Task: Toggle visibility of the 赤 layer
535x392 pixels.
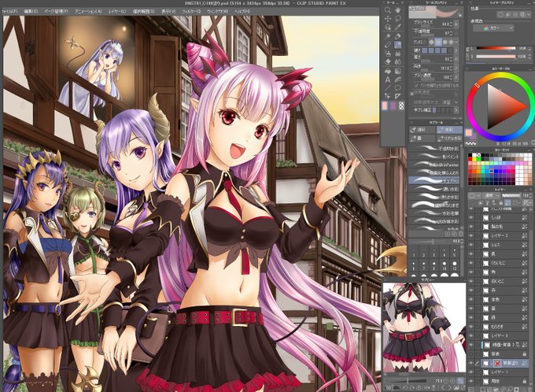Action: click(x=471, y=290)
